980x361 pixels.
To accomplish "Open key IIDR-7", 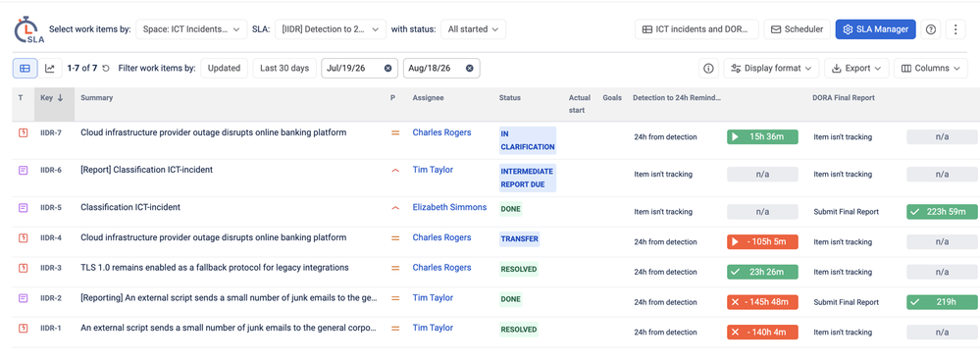I will 51,133.
